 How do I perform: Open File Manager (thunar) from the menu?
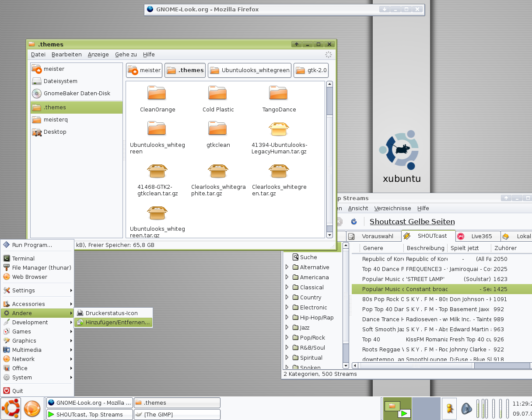coord(37,267)
